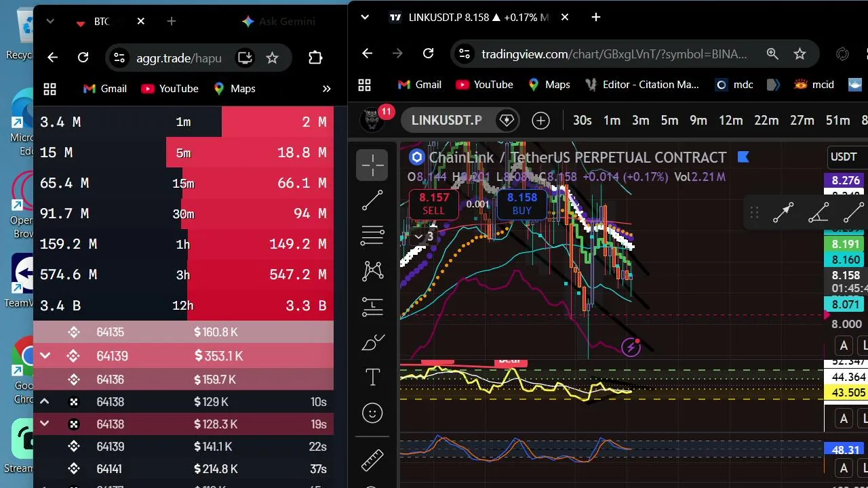Open LINKUSDT.P symbol search
The height and width of the screenshot is (488, 868).
[447, 121]
